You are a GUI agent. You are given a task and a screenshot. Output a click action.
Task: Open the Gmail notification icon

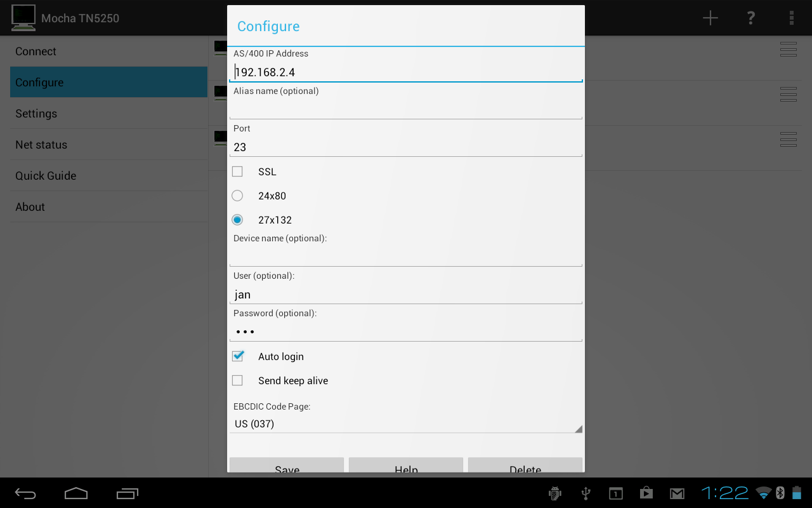[677, 493]
